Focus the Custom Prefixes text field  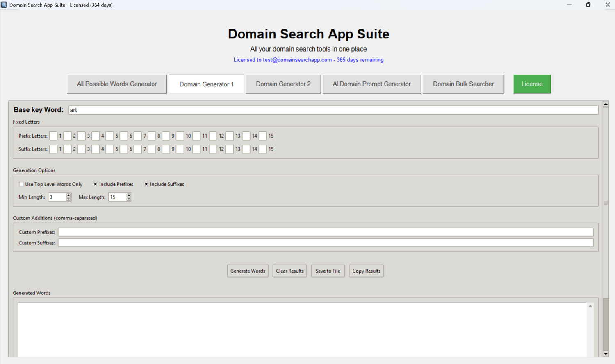[326, 232]
